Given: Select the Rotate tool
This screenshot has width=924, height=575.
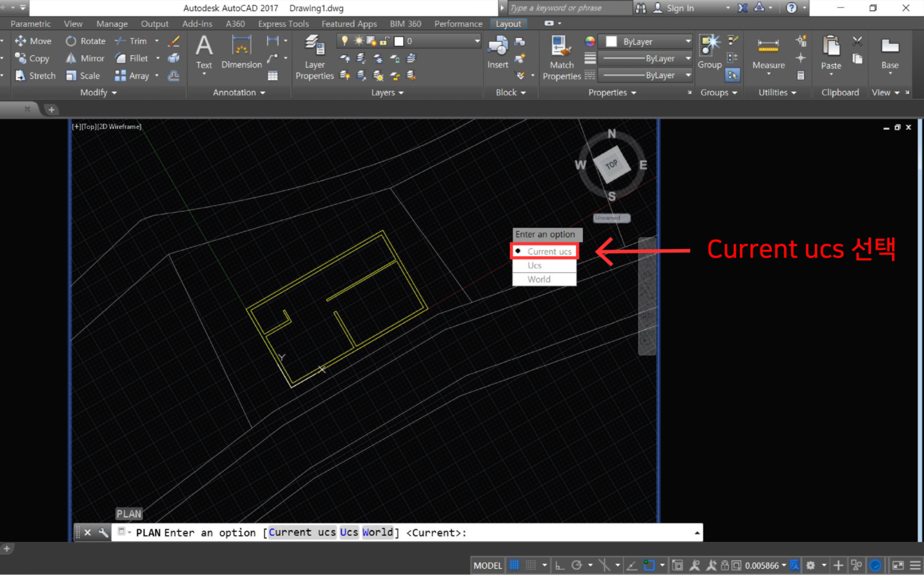Looking at the screenshot, I should click(x=86, y=41).
